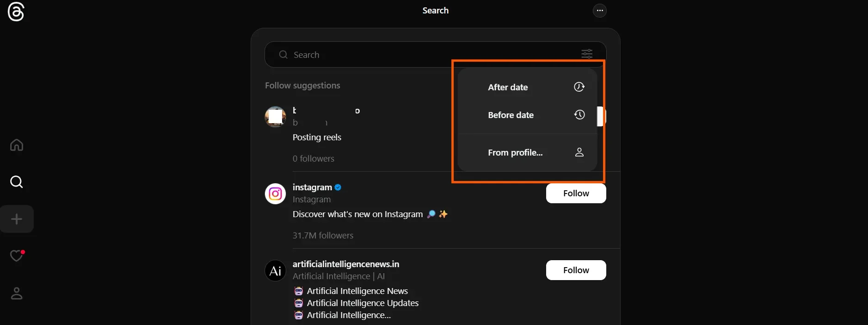Click the history icon beside Before date
Image resolution: width=868 pixels, height=325 pixels.
579,115
